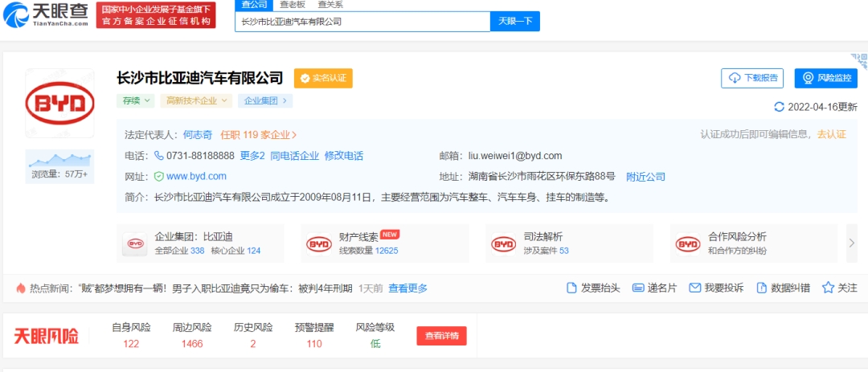
Task: Click the 官方备案企业征信机构 red banner
Action: [156, 15]
